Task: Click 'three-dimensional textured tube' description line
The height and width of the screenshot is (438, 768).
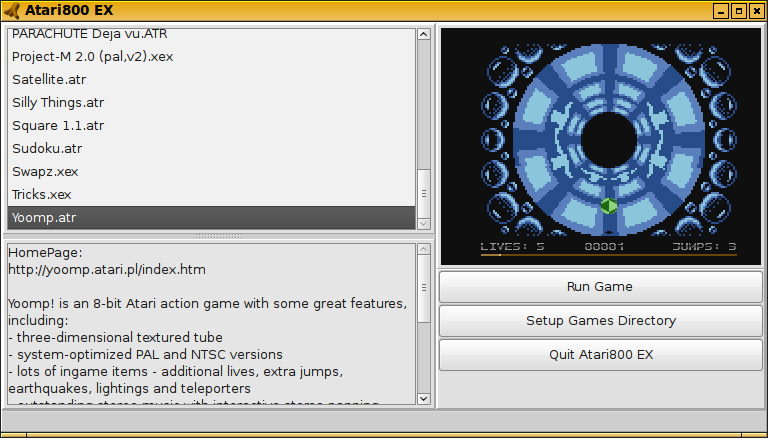Action: [x=115, y=338]
